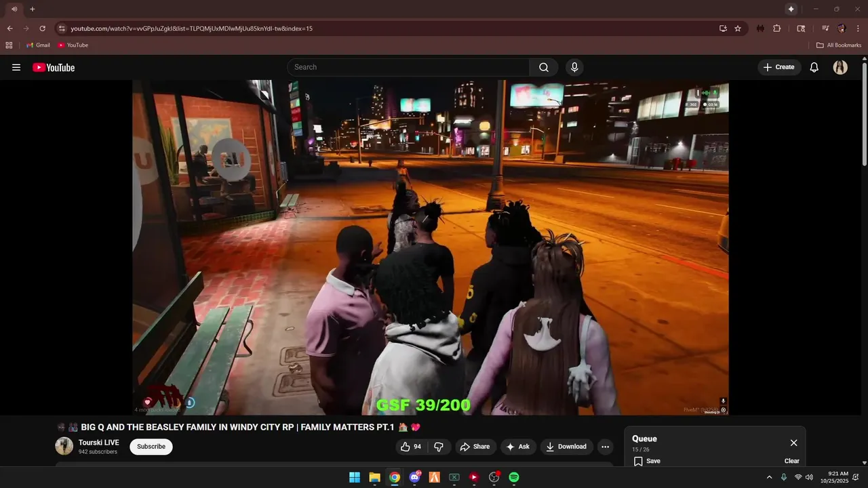868x488 pixels.
Task: Open media controls music-note icon
Action: [x=825, y=28]
